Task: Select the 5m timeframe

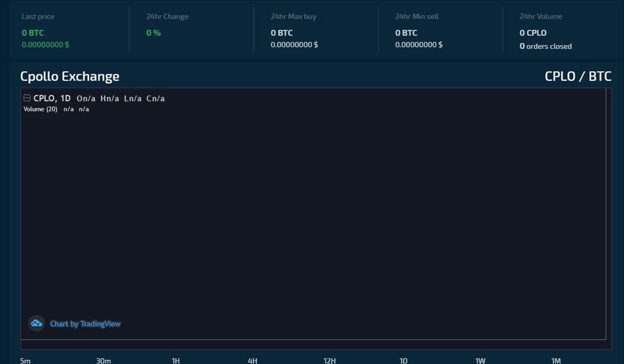Action: (x=25, y=360)
